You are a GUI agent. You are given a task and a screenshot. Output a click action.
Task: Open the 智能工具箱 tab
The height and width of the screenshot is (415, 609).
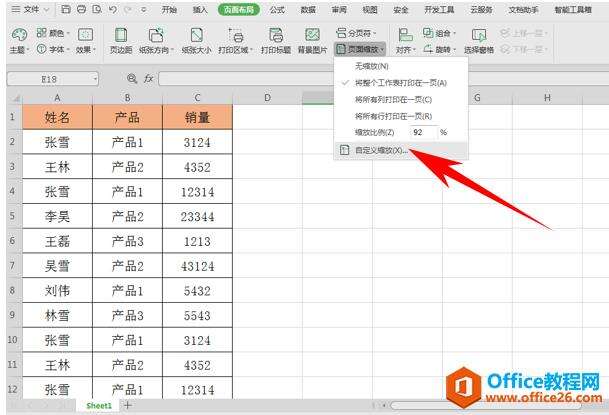573,10
